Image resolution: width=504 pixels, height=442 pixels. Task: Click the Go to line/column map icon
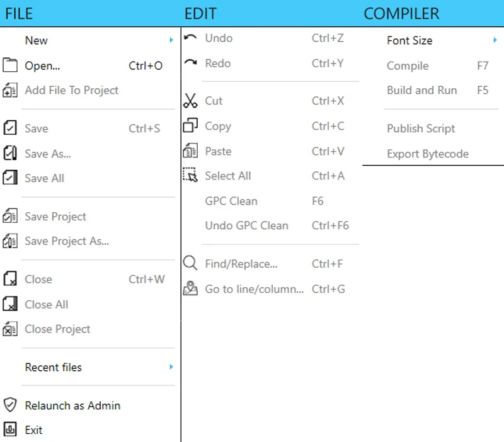pos(190,289)
